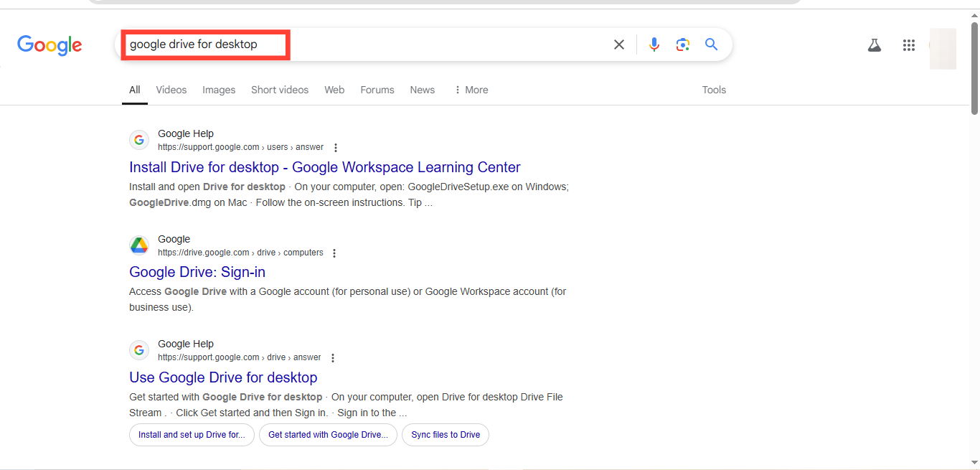Click the Google Help favicon of Install Drive result
The image size is (980, 470).
pyautogui.click(x=139, y=140)
